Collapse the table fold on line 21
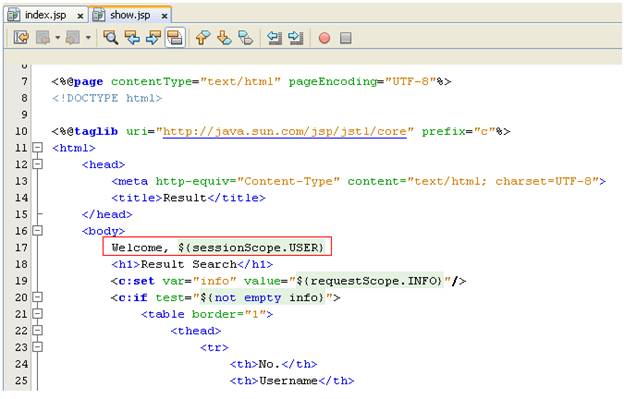 pyautogui.click(x=37, y=313)
